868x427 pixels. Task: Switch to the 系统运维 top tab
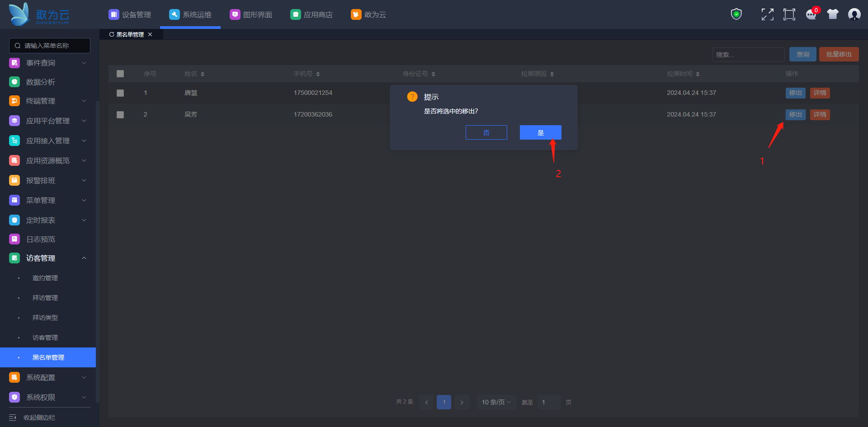tap(190, 14)
